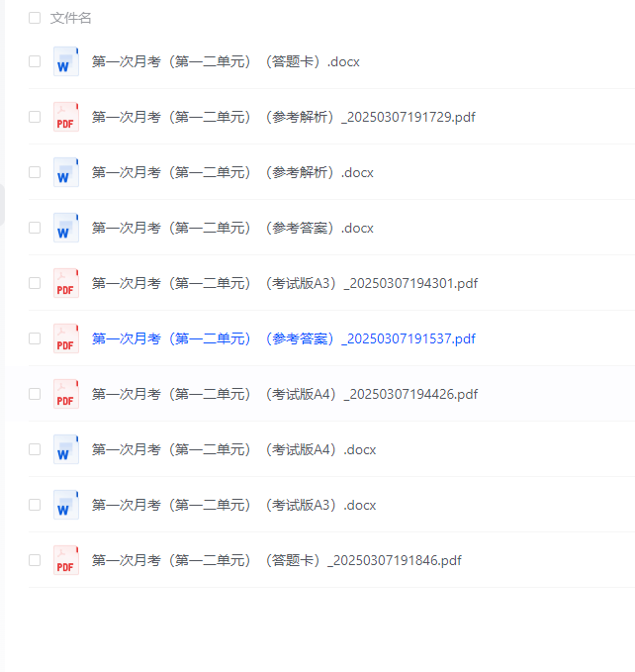Open file name （答题卡）_20250307191846.pdf
Screen dimensions: 635x672
pos(277,560)
